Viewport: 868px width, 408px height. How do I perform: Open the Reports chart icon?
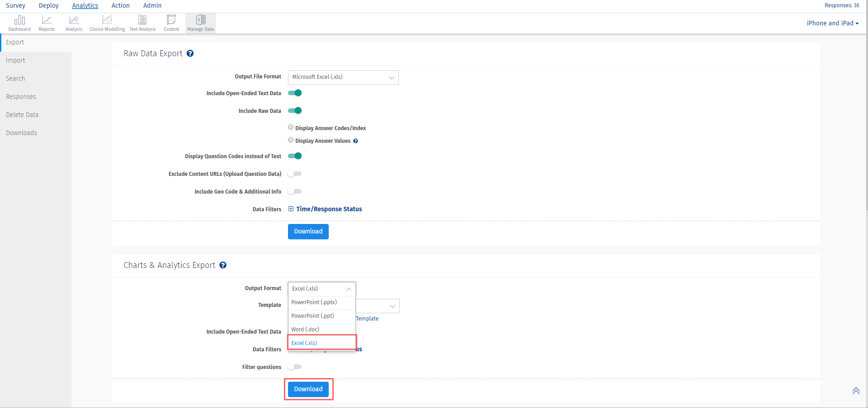pos(47,23)
